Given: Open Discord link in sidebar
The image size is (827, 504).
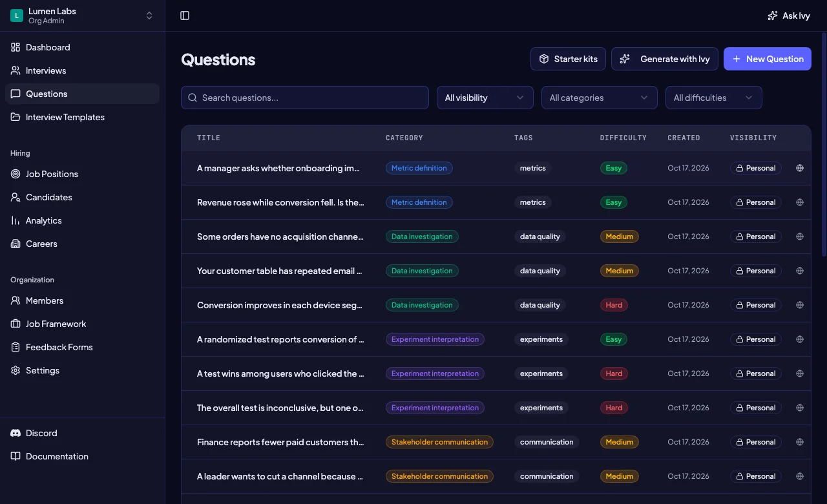Looking at the screenshot, I should coord(82,433).
